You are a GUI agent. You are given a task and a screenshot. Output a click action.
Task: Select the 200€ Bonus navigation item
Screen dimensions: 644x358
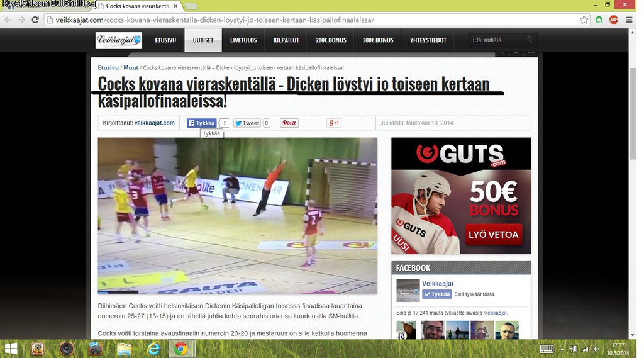(x=331, y=40)
